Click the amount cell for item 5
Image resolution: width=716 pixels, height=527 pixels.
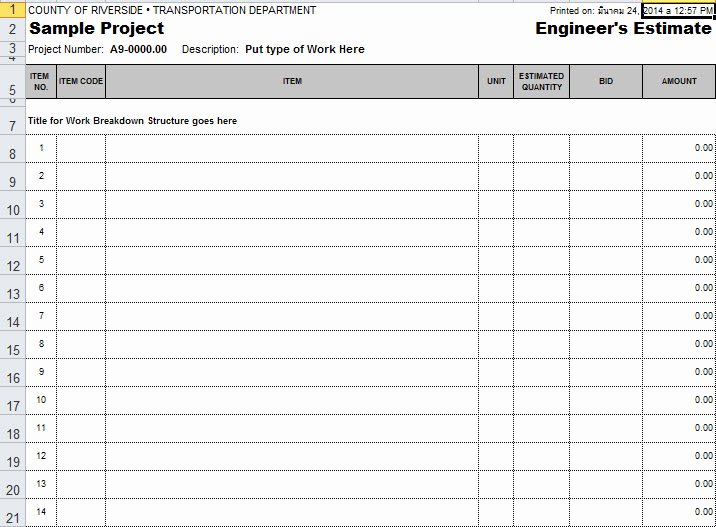[679, 260]
